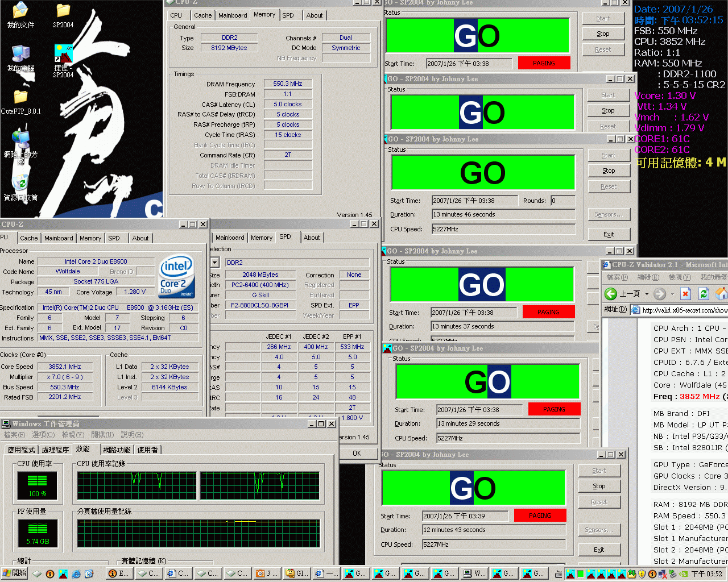
Task: Click the Core Speed value 3852.1 MHz
Action: coord(65,367)
